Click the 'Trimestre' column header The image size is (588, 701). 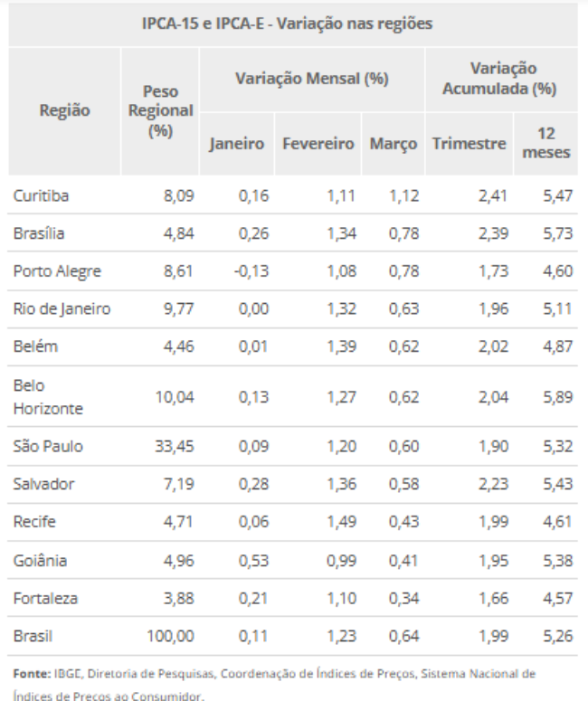[469, 143]
